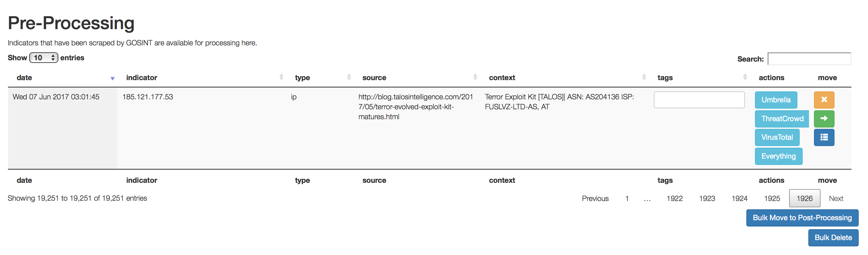Go to page 1922

(674, 198)
